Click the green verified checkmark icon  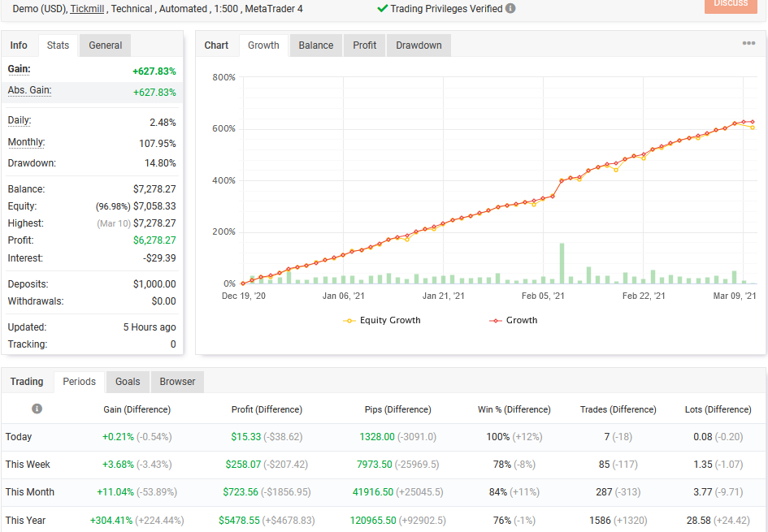click(x=383, y=9)
